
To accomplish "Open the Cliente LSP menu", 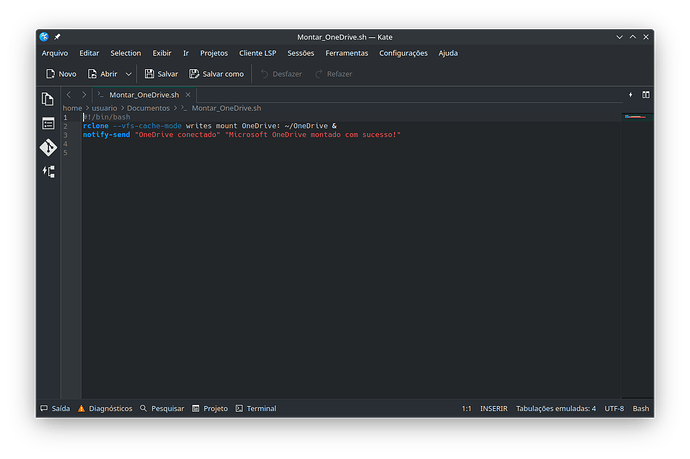I will pos(258,53).
